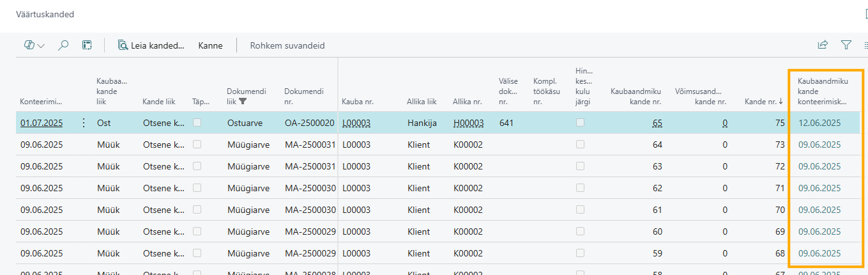Select the 12.06.2025 posting date cell
The width and height of the screenshot is (868, 275).
click(x=819, y=123)
